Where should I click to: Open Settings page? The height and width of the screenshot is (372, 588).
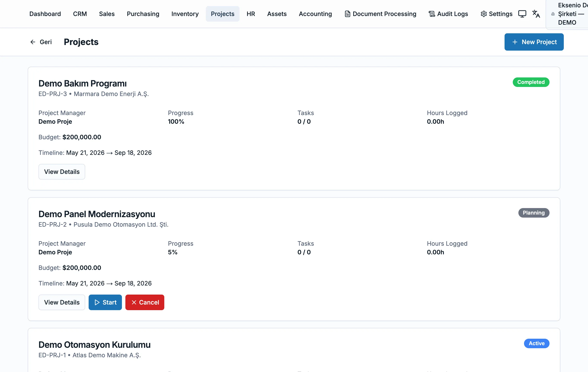coord(496,14)
